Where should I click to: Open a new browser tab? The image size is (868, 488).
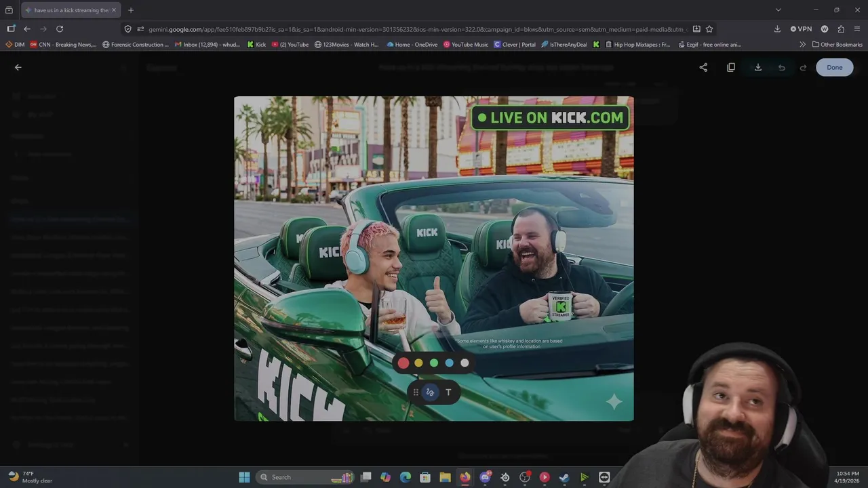click(131, 10)
